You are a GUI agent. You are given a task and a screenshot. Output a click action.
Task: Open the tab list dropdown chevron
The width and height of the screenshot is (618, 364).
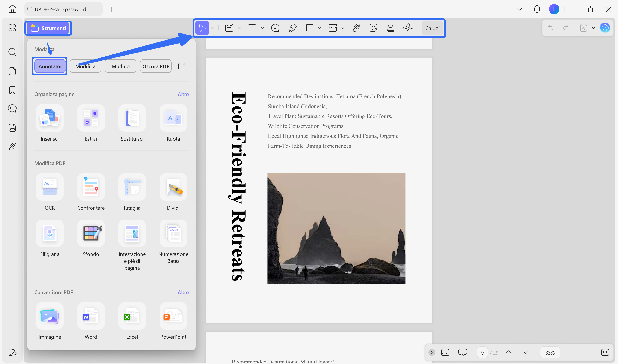(520, 9)
